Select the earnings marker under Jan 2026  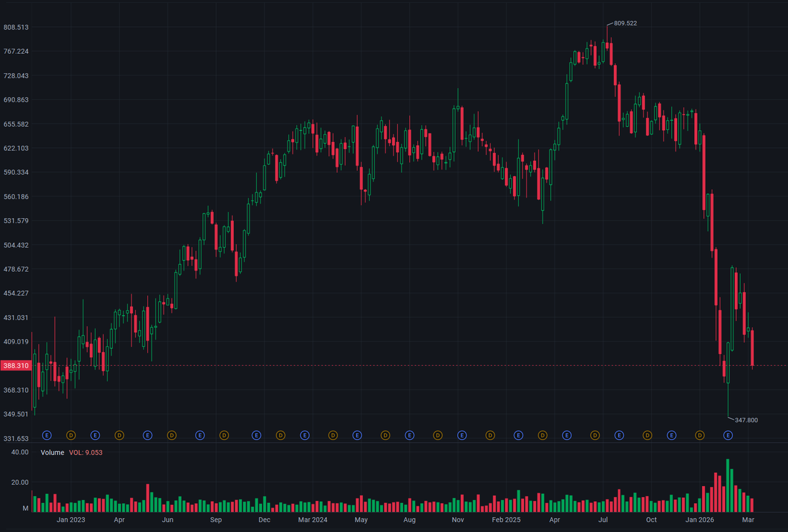pos(727,435)
